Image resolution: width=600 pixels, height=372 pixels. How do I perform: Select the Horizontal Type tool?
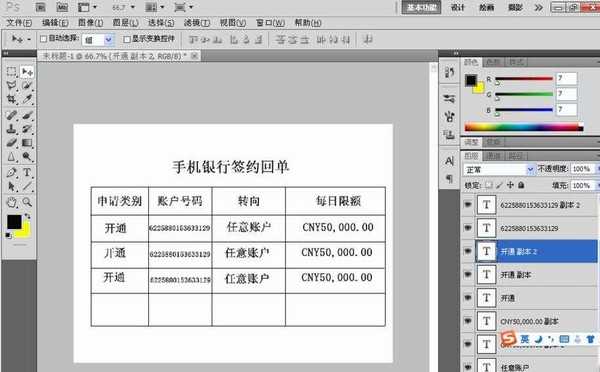27,173
